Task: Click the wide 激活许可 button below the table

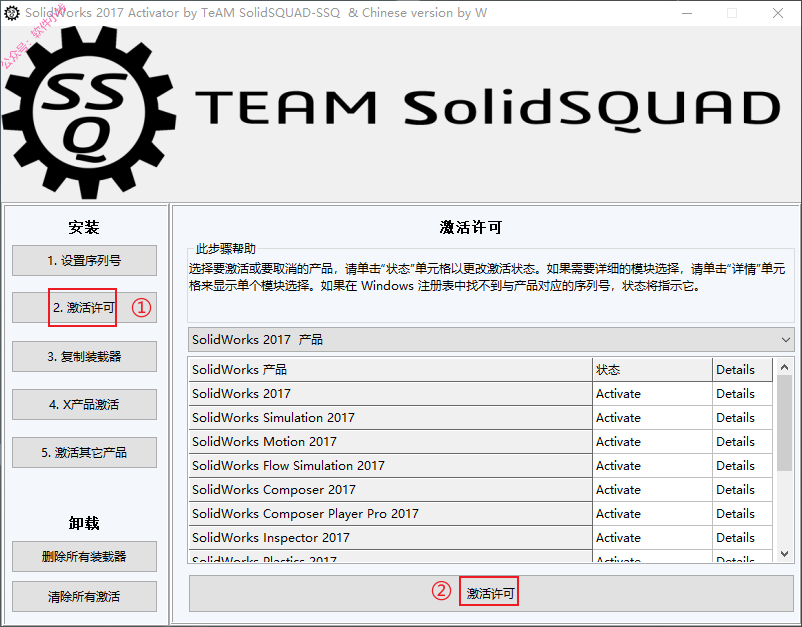Action: 491,593
